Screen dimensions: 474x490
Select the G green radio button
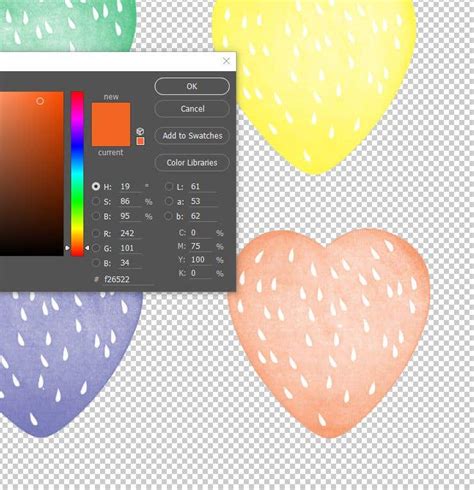pos(96,248)
